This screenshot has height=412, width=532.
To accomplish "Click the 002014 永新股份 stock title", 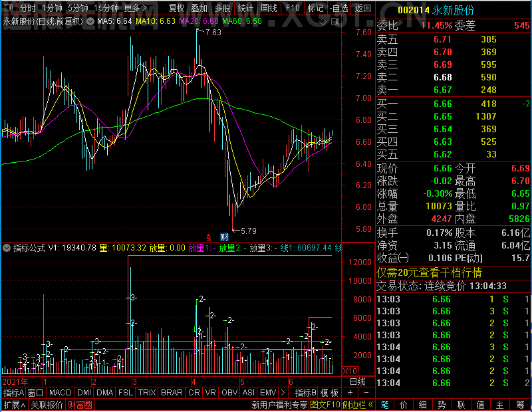I will [436, 10].
